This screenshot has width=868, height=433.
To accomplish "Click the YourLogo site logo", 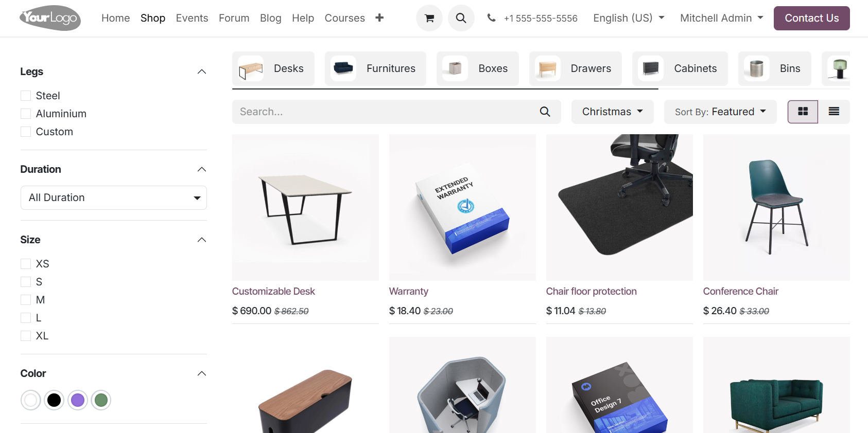I will click(50, 18).
